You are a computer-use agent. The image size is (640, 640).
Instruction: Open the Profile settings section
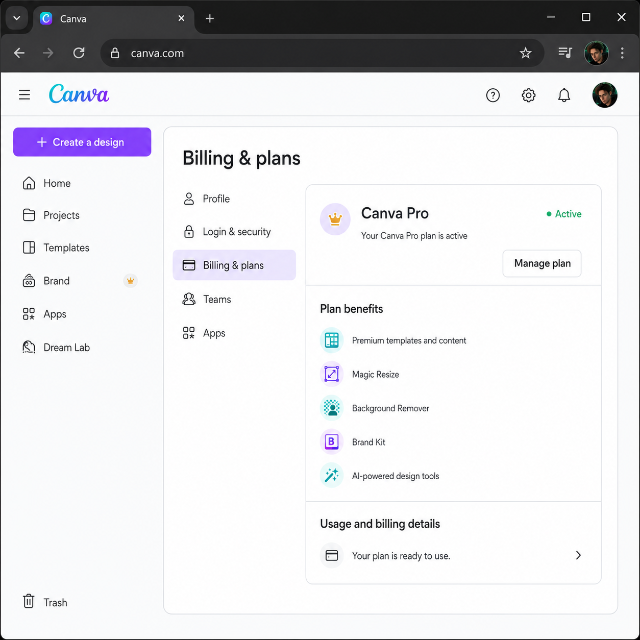pyautogui.click(x=234, y=199)
